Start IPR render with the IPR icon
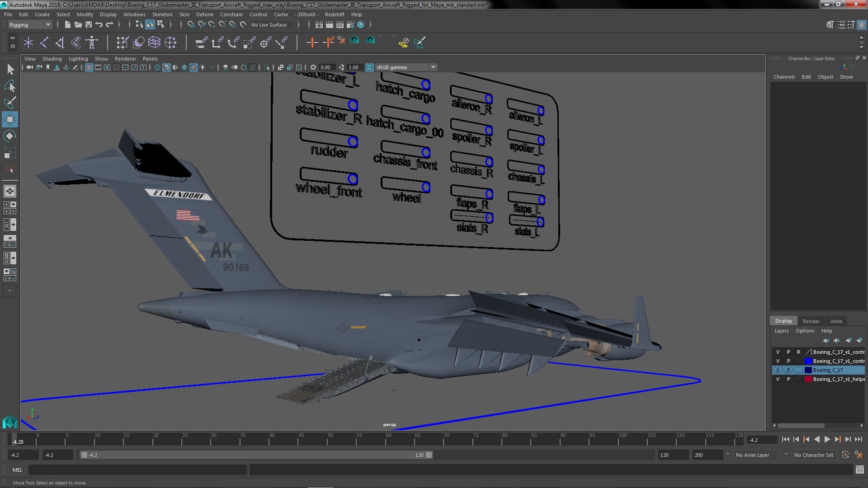The height and width of the screenshot is (488, 868). (340, 24)
